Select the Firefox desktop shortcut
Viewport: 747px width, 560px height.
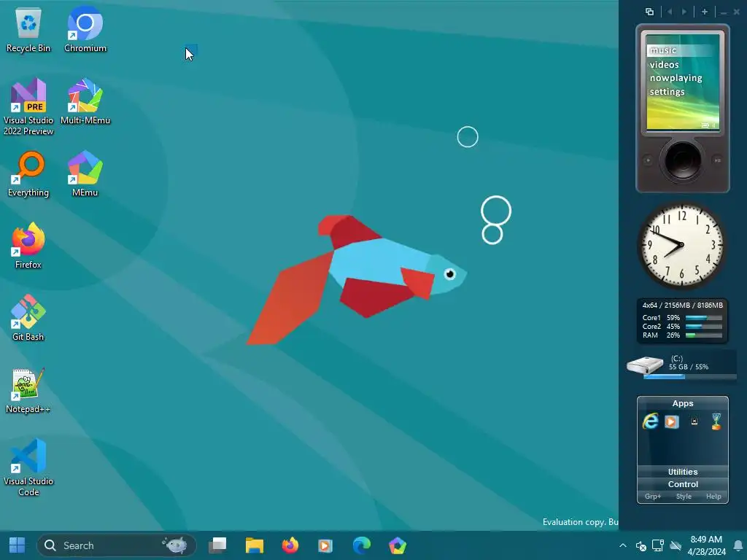(x=28, y=246)
